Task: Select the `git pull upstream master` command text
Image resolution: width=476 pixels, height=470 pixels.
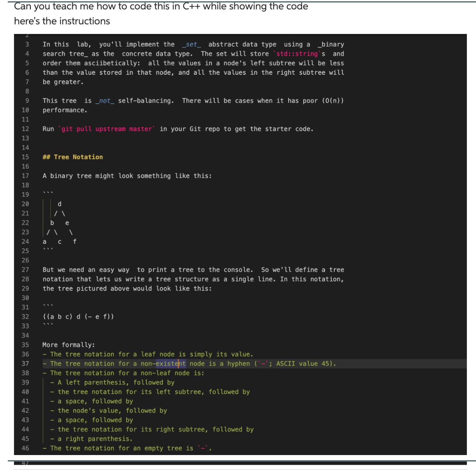Action: tap(107, 129)
